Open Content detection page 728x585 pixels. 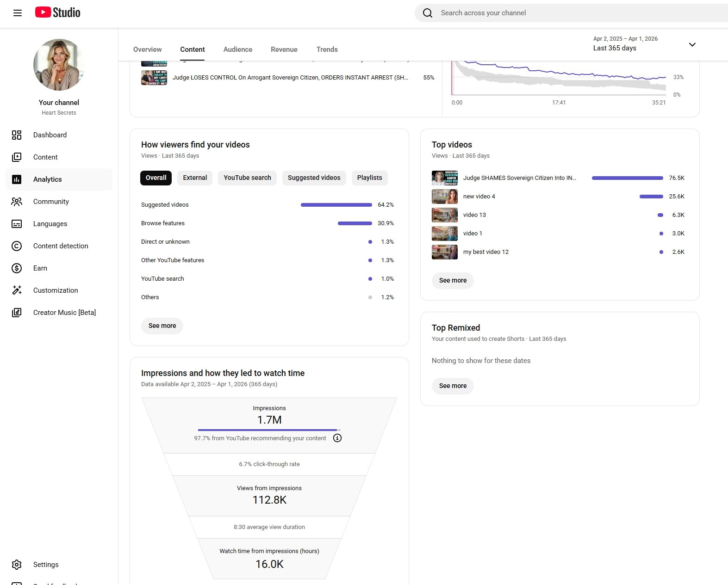[60, 246]
